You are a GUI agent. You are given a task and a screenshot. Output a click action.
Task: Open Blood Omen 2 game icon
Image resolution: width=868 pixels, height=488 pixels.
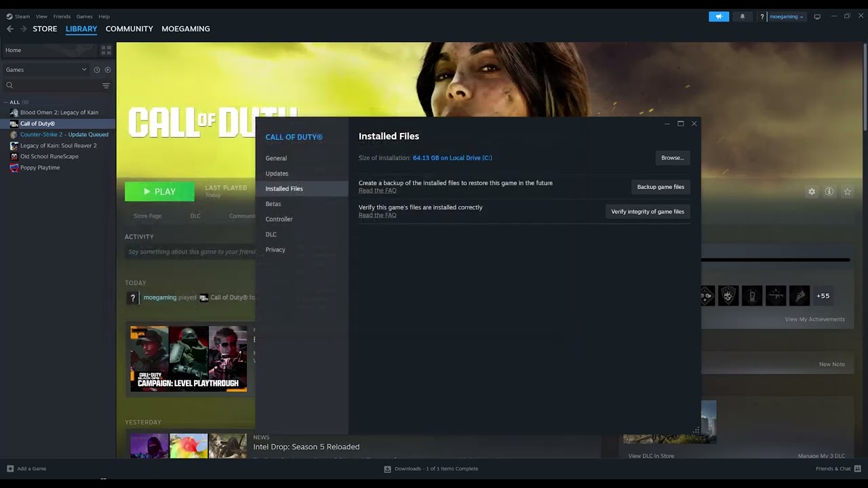(14, 113)
